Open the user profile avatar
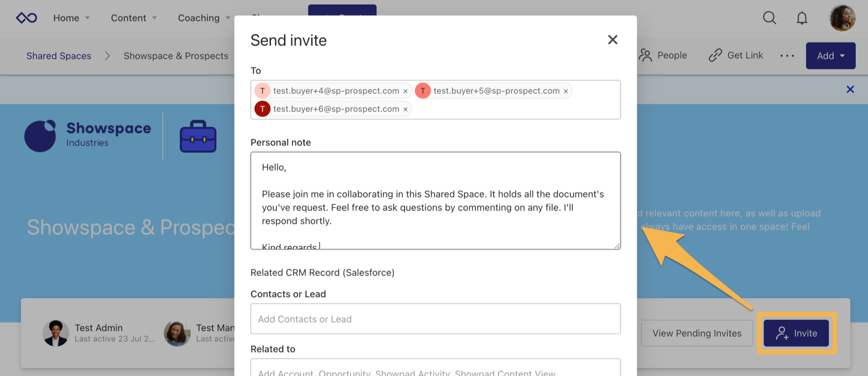868x376 pixels. pos(842,18)
